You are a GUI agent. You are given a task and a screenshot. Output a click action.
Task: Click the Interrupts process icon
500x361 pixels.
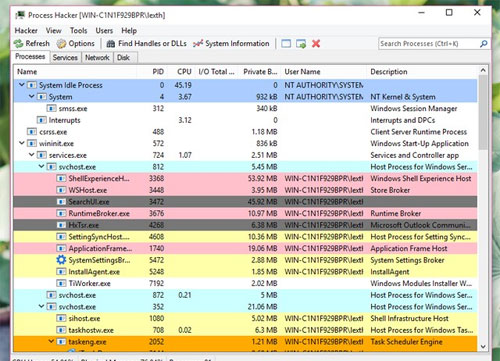pos(42,120)
